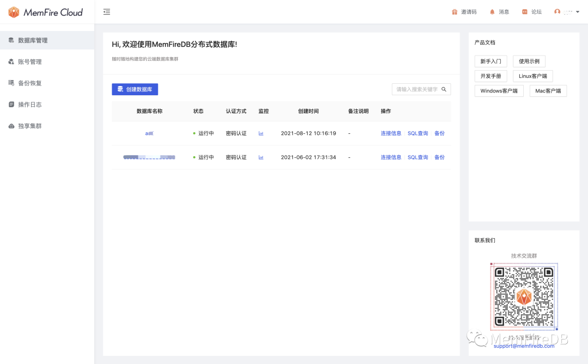Open the 使用示例 document
Viewport: 588px width, 364px height.
pyautogui.click(x=529, y=61)
